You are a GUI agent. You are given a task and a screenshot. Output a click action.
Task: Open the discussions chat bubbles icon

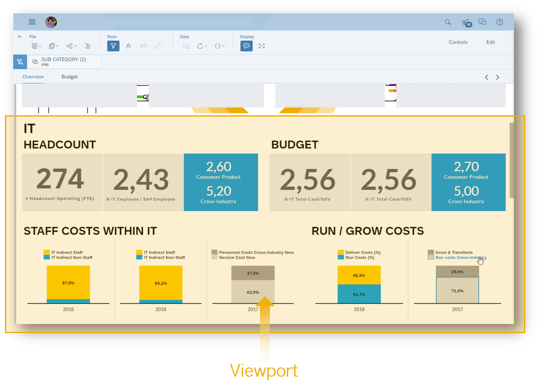tap(482, 22)
